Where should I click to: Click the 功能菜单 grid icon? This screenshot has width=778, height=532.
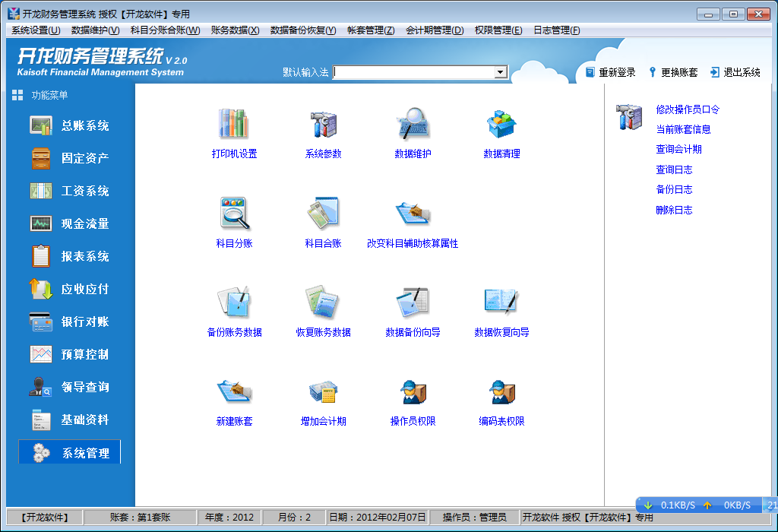[17, 95]
